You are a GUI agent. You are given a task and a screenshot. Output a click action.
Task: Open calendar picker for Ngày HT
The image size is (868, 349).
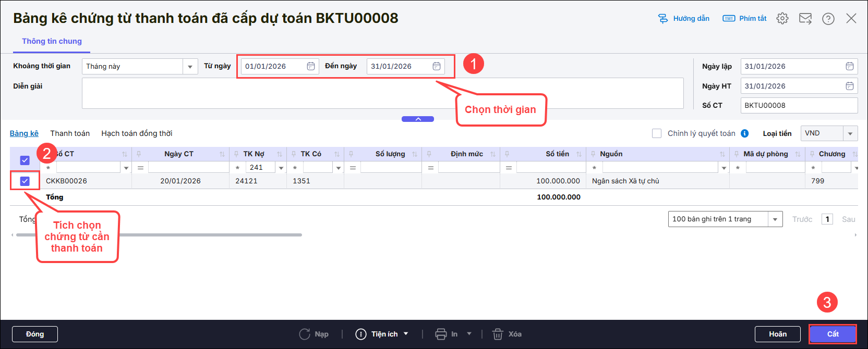(x=850, y=86)
